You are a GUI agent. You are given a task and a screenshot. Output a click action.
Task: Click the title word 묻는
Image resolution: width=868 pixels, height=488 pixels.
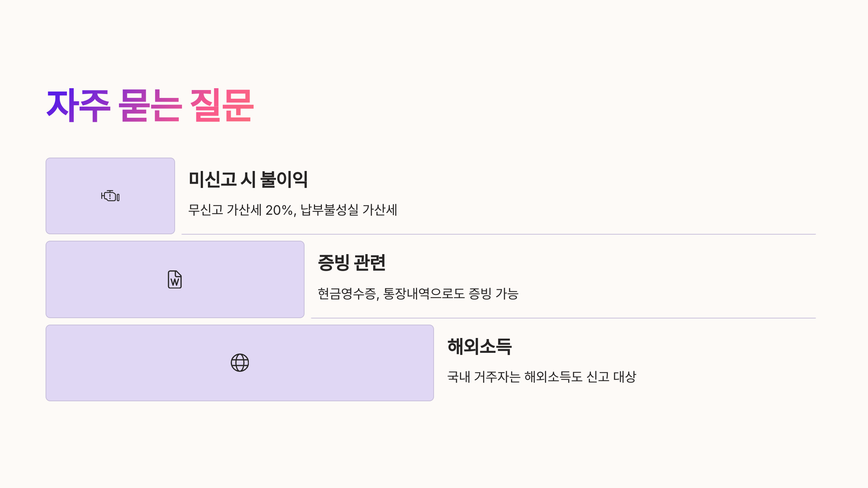click(149, 105)
